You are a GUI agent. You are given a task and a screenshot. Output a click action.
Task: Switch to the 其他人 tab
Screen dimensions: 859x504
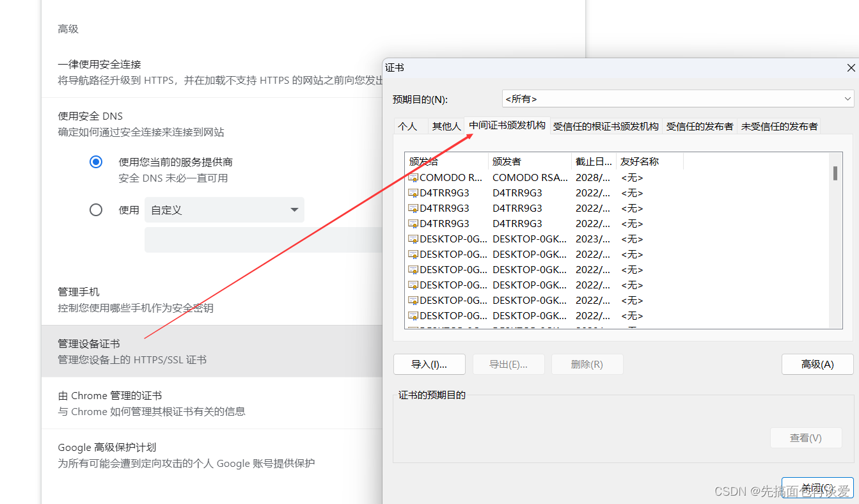point(446,127)
